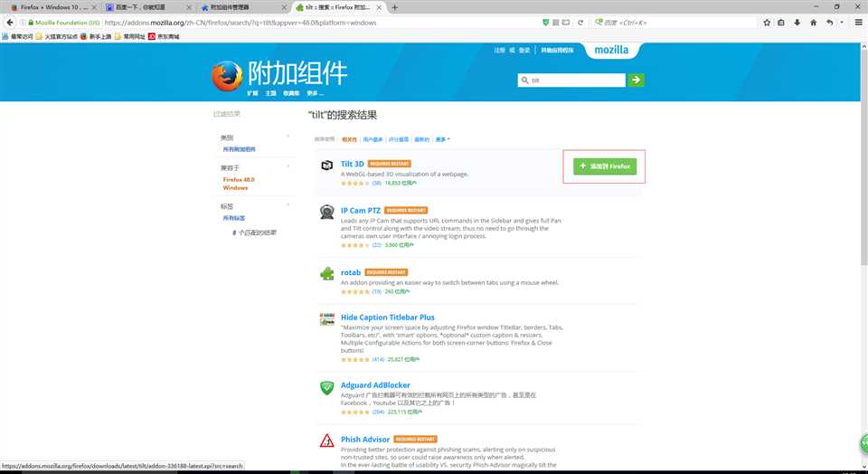Select the 所有标签 tag filter

point(233,218)
